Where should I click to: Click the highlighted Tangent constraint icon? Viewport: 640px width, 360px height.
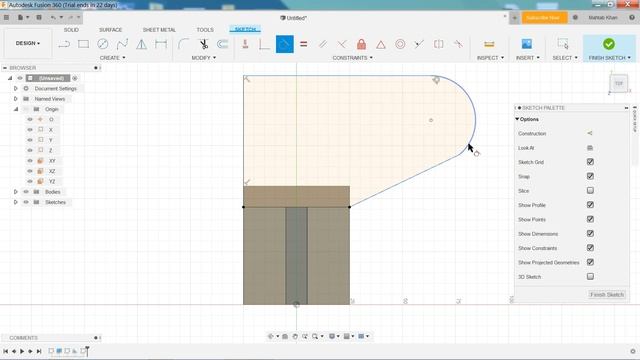pyautogui.click(x=284, y=44)
